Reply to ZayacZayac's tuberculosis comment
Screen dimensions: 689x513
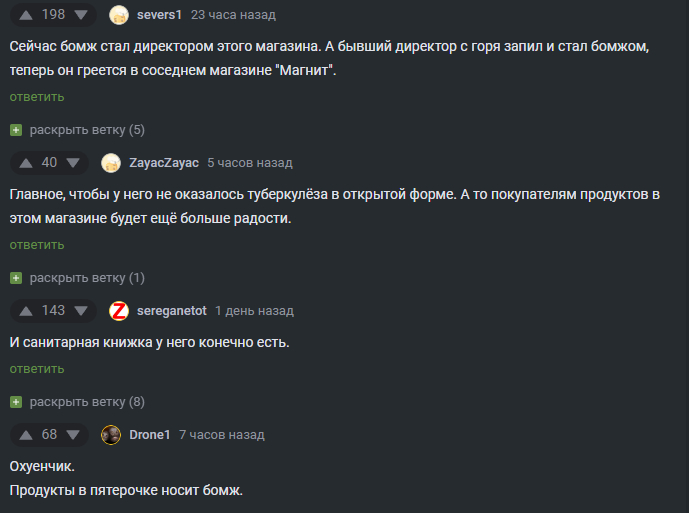click(x=37, y=245)
